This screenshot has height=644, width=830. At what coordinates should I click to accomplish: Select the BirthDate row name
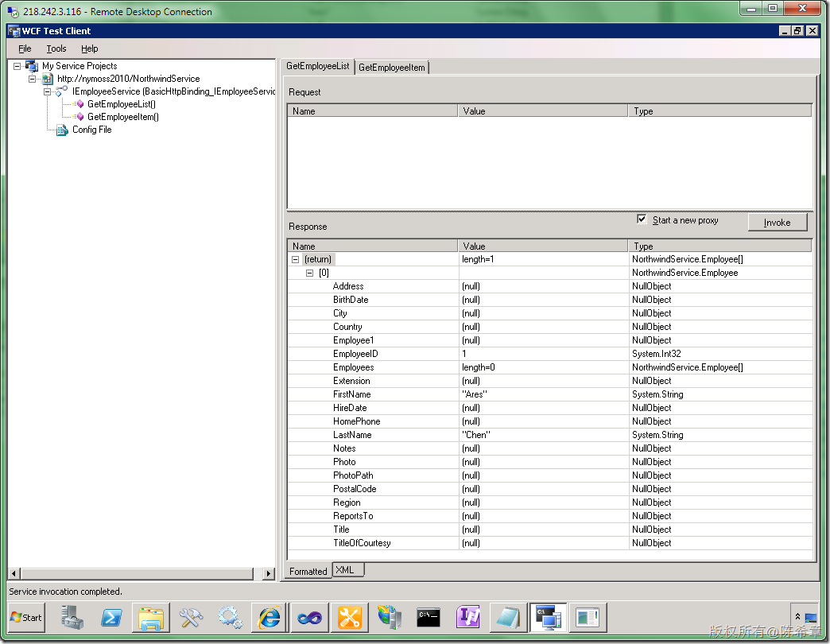351,300
